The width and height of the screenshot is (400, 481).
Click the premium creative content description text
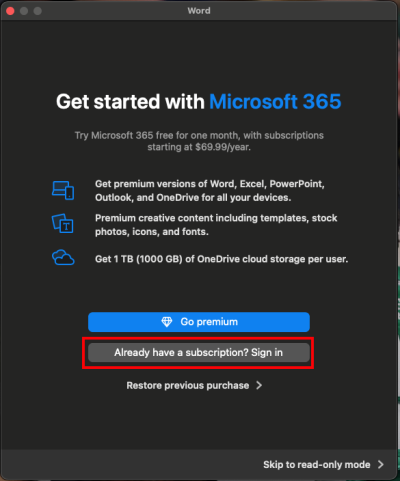[216, 225]
